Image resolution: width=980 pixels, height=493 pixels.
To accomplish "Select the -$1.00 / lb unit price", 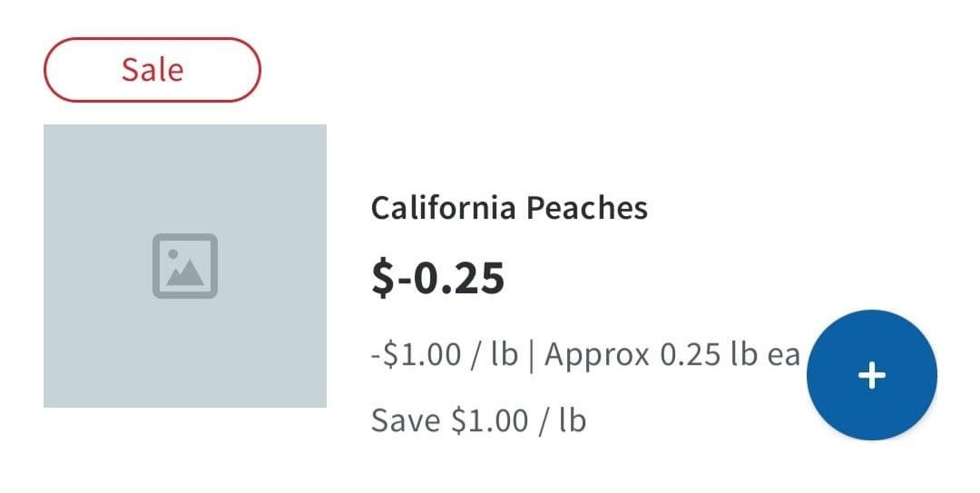I will pyautogui.click(x=444, y=354).
